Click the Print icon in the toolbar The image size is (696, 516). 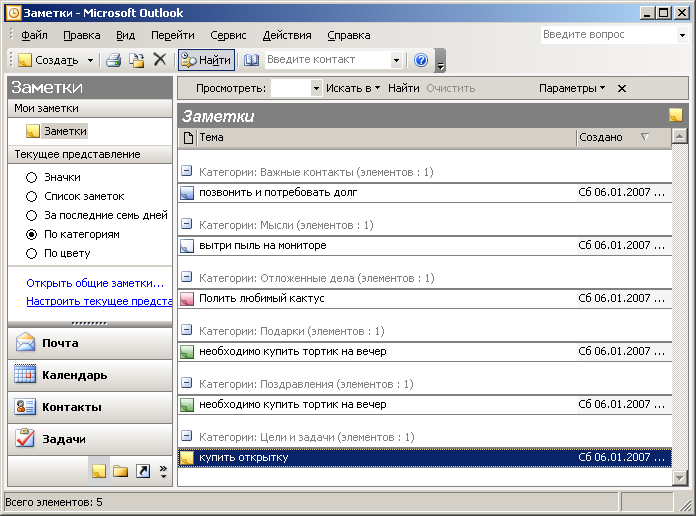(x=114, y=60)
